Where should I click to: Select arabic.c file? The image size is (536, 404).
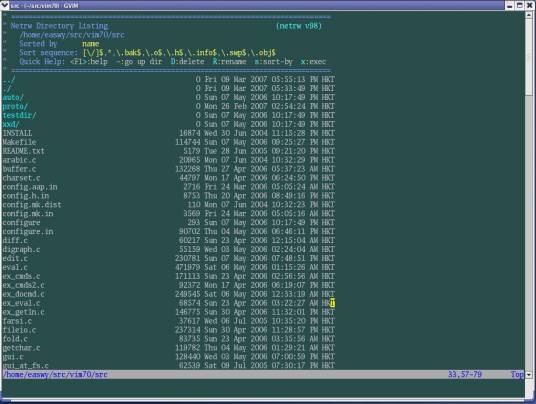19,160
